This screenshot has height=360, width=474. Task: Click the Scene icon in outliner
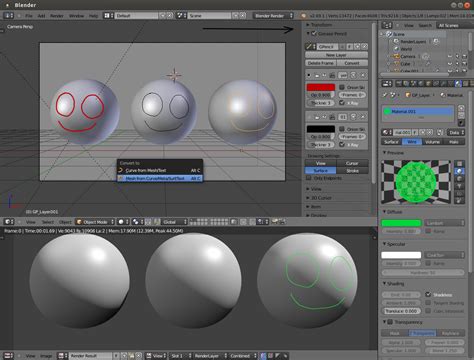pyautogui.click(x=389, y=34)
